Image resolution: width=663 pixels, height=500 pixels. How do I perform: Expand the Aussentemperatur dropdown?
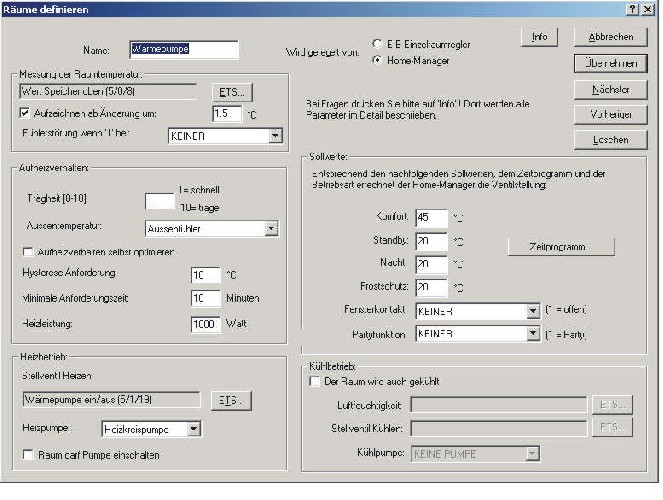[x=271, y=229]
